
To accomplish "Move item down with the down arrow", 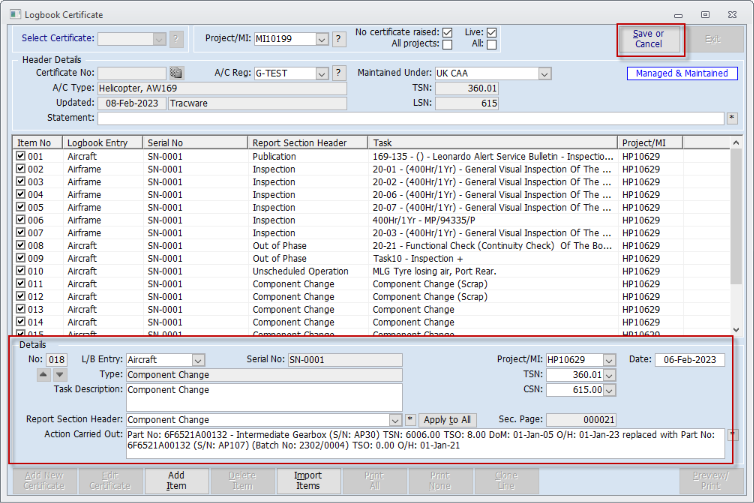I will tap(60, 375).
